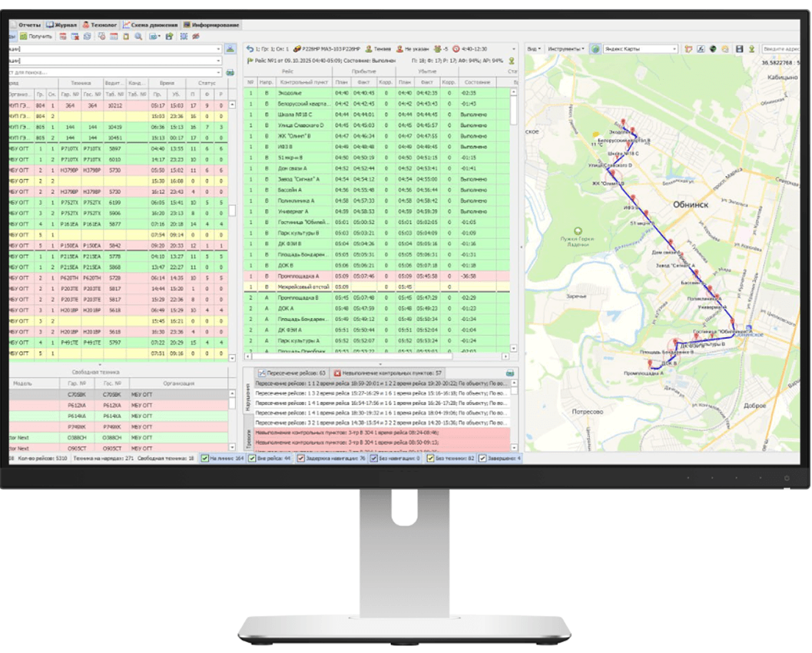This screenshot has height=653, width=812.
Task: Click the green flag trip status icon
Action: click(x=250, y=60)
